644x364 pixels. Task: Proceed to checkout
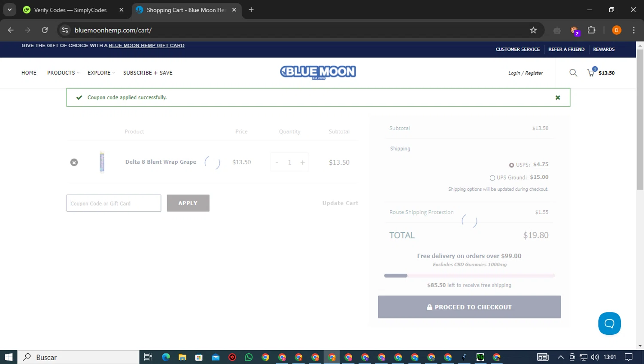[x=469, y=307]
